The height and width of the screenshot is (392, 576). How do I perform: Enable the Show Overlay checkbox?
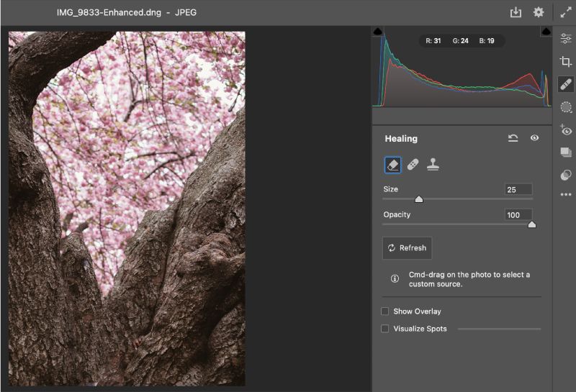coord(384,311)
